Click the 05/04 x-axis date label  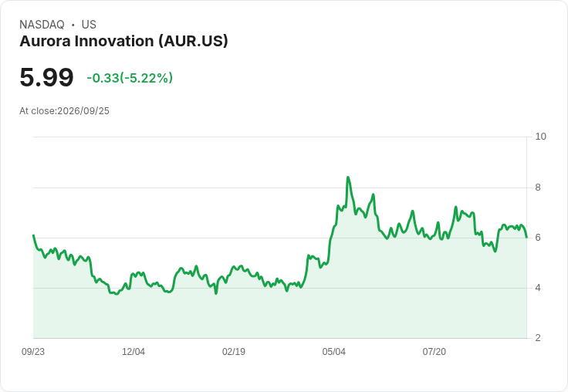click(x=334, y=352)
